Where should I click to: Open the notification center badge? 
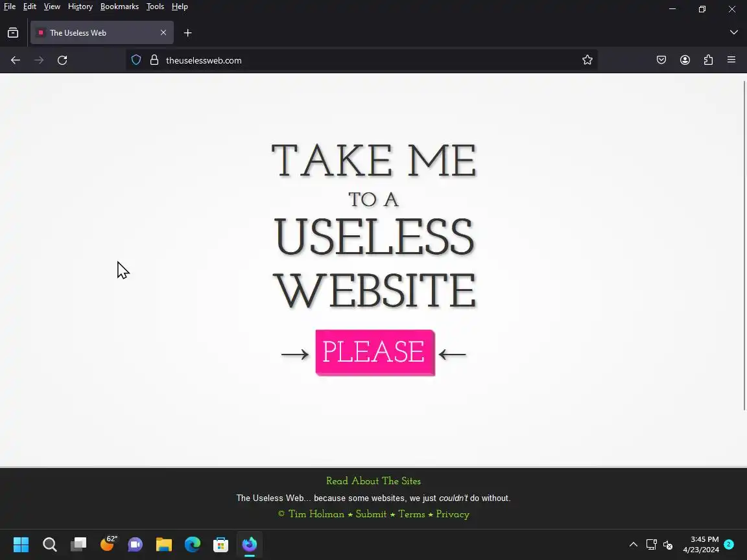pyautogui.click(x=728, y=544)
